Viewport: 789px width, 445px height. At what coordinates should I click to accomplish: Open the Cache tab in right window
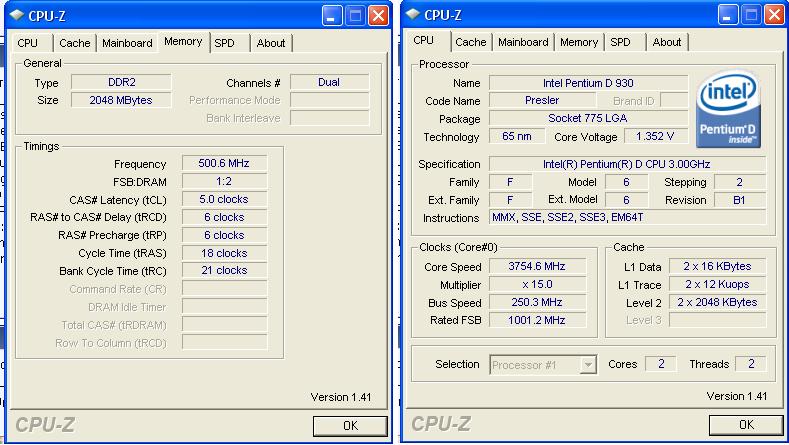(x=470, y=42)
